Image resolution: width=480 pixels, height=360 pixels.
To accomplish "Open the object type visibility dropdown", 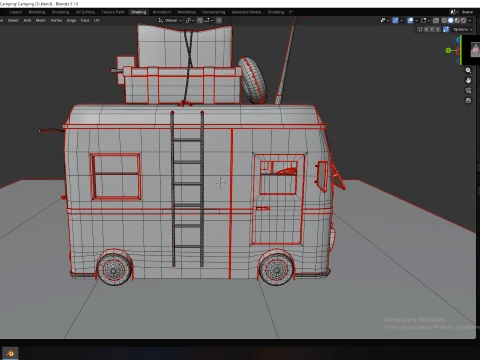I will [x=385, y=20].
